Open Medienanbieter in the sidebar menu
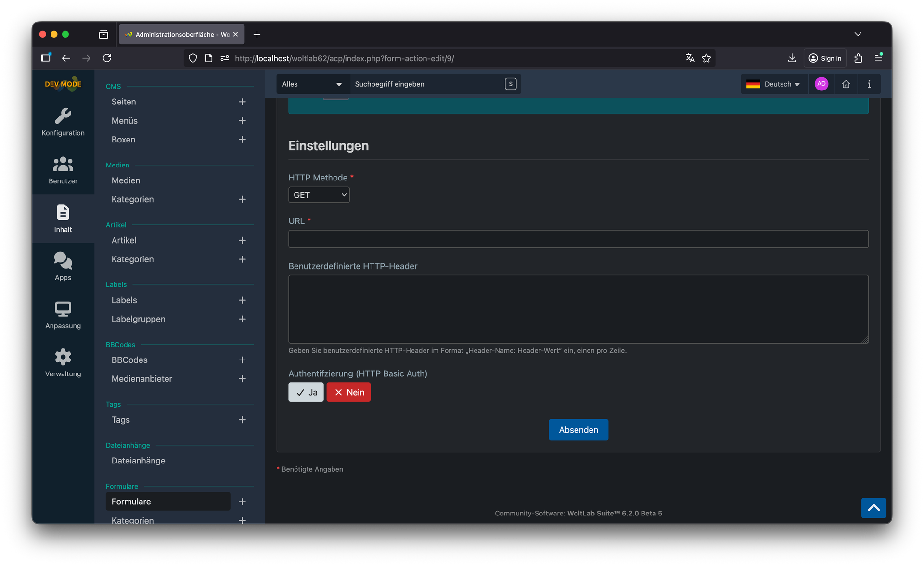This screenshot has width=924, height=566. tap(142, 379)
